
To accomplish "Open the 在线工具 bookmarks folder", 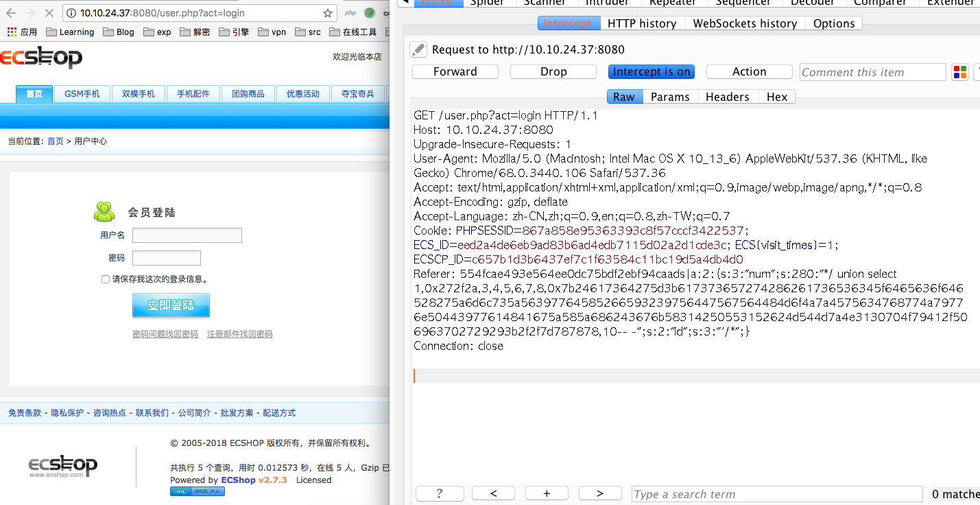I will pos(353,32).
